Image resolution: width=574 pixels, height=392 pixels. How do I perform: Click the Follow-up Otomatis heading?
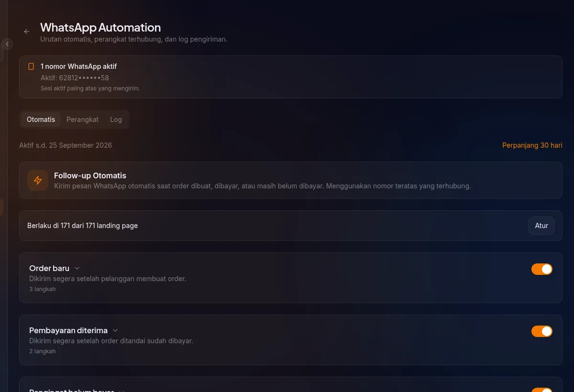(90, 176)
